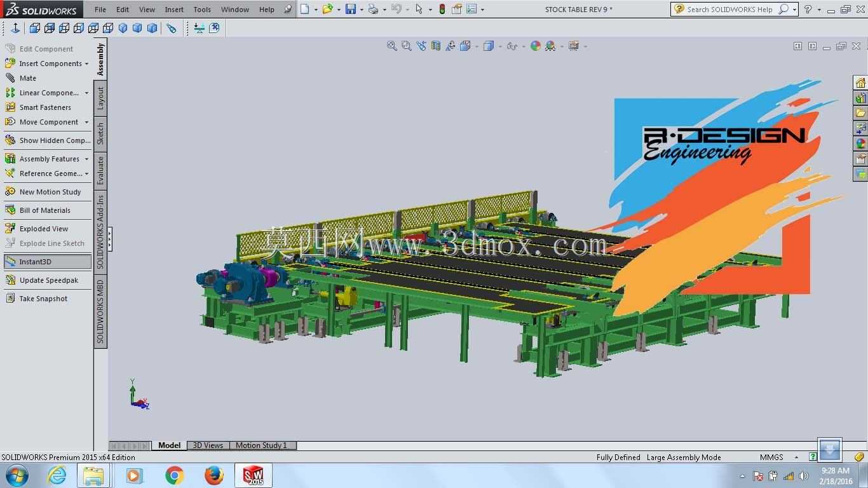Open the Display Style dropdown arrow
The width and height of the screenshot is (868, 488).
[501, 46]
